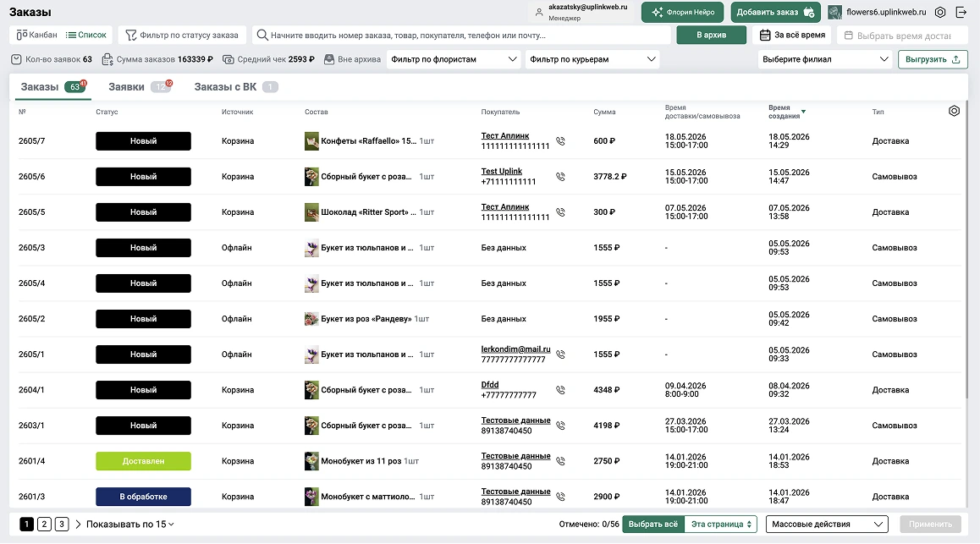Click В архив button

(711, 35)
